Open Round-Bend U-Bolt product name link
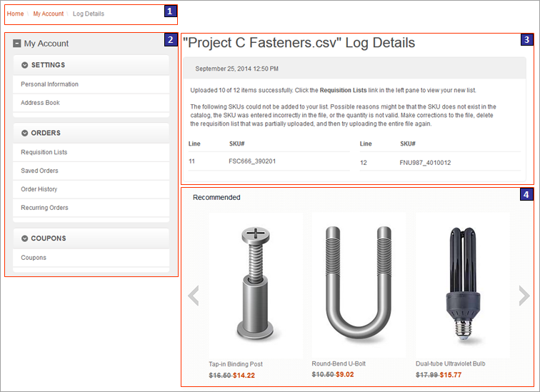 [x=338, y=363]
